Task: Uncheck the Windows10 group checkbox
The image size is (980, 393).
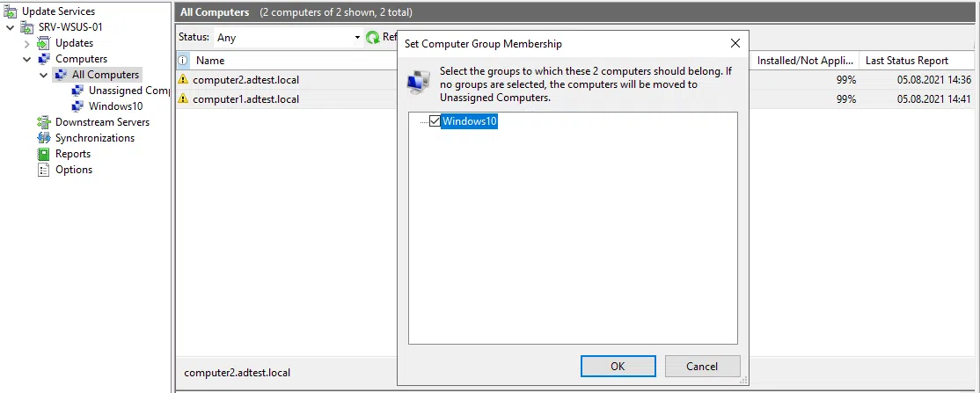Action: [x=435, y=122]
